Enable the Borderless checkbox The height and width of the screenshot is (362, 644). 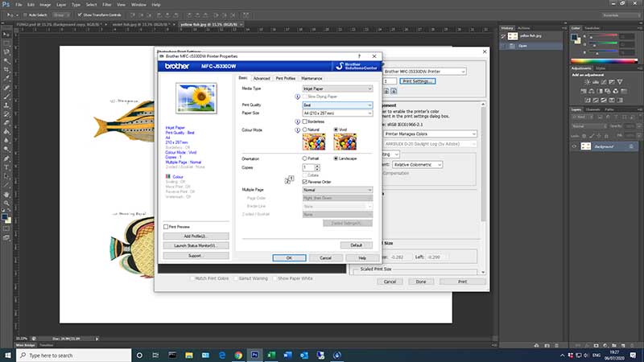[x=304, y=121]
